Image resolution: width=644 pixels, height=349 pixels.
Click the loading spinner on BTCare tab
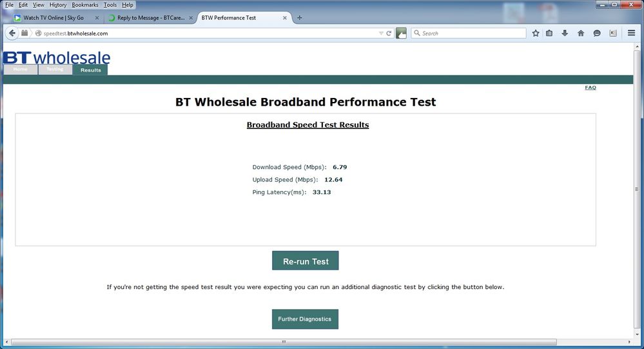click(x=112, y=17)
